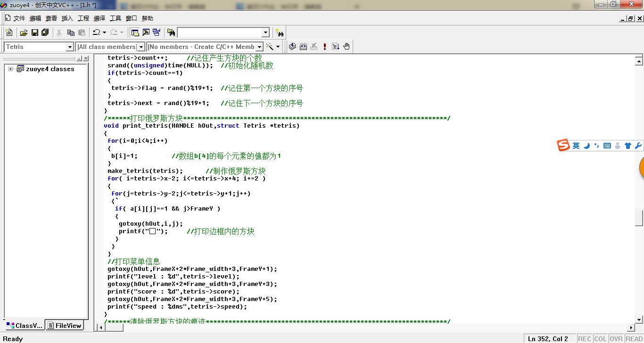Toggle the Workspace window icon
Viewport: 644px width, 343px height.
[135, 33]
